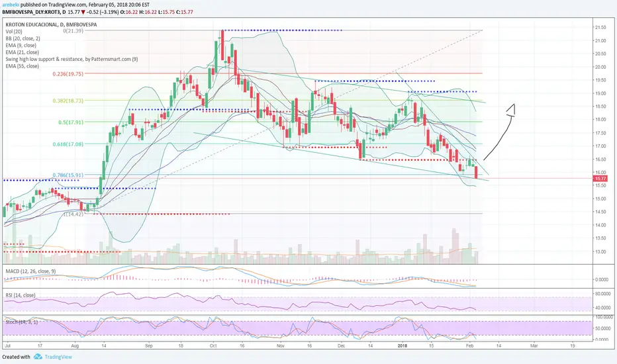Select the EMA (21, close) indicator label
The height and width of the screenshot is (364, 617).
click(22, 52)
